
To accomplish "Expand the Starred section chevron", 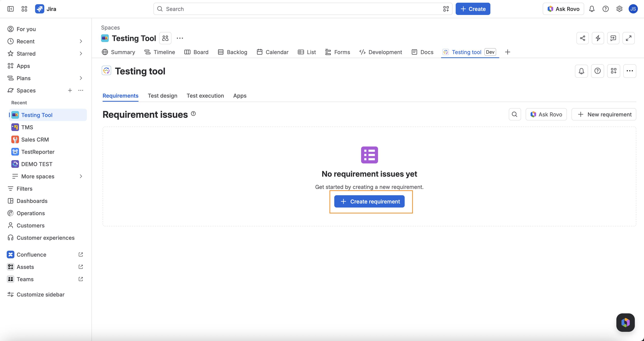I will click(81, 54).
